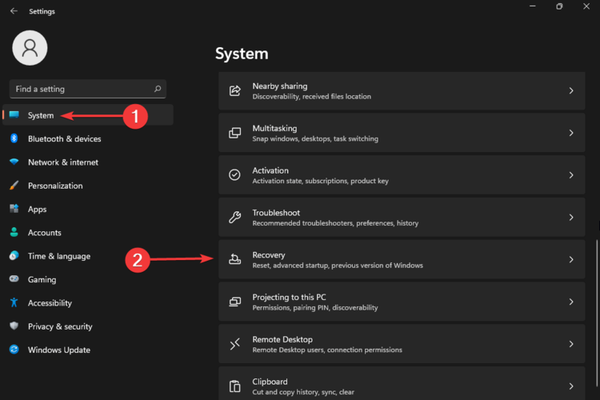Click the Recovery icon

(235, 260)
